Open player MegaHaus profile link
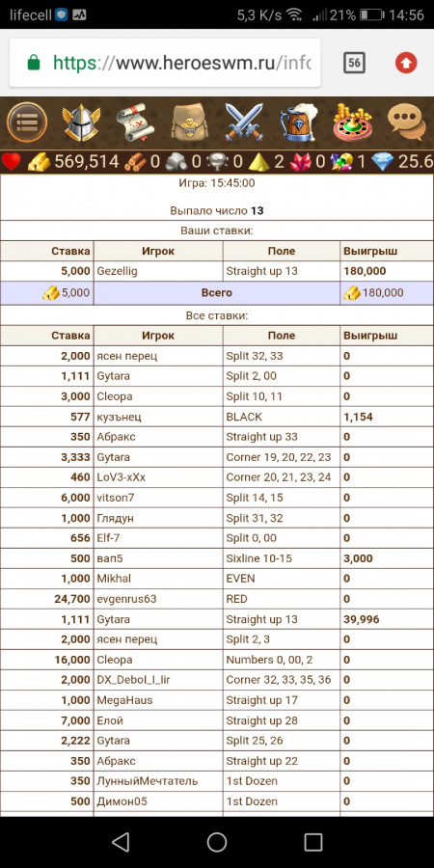The width and height of the screenshot is (434, 868). [x=124, y=700]
